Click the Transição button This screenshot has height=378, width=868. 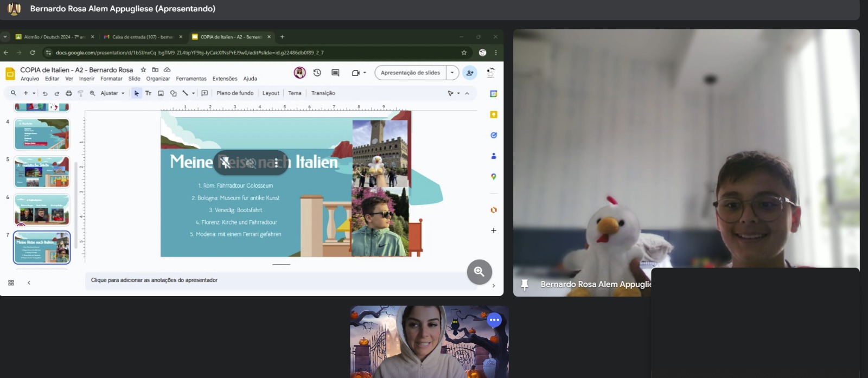coord(323,93)
